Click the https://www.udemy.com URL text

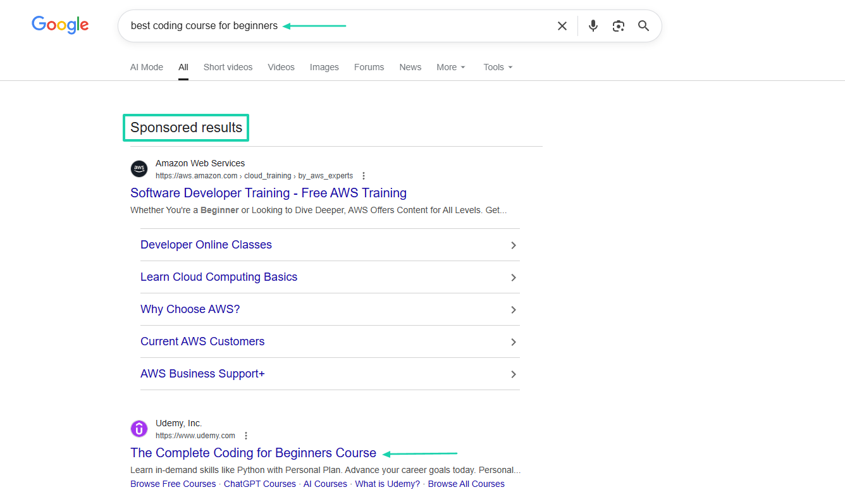tap(195, 436)
